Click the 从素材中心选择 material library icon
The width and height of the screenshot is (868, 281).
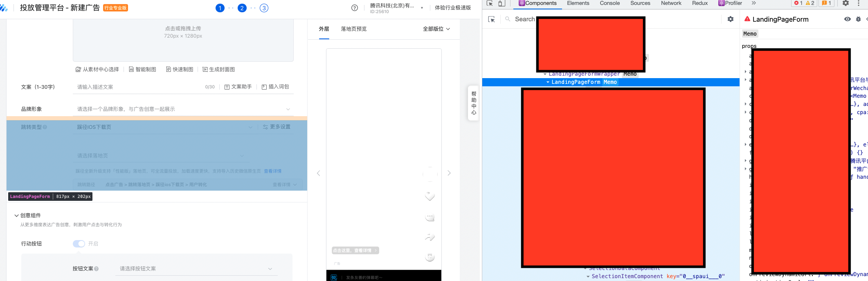(78, 70)
